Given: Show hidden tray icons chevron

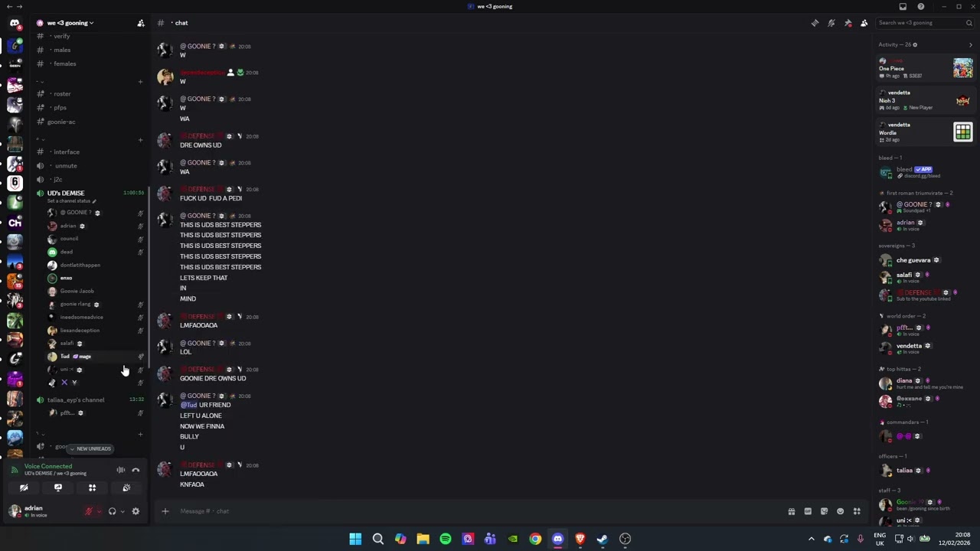Looking at the screenshot, I should click(x=812, y=539).
